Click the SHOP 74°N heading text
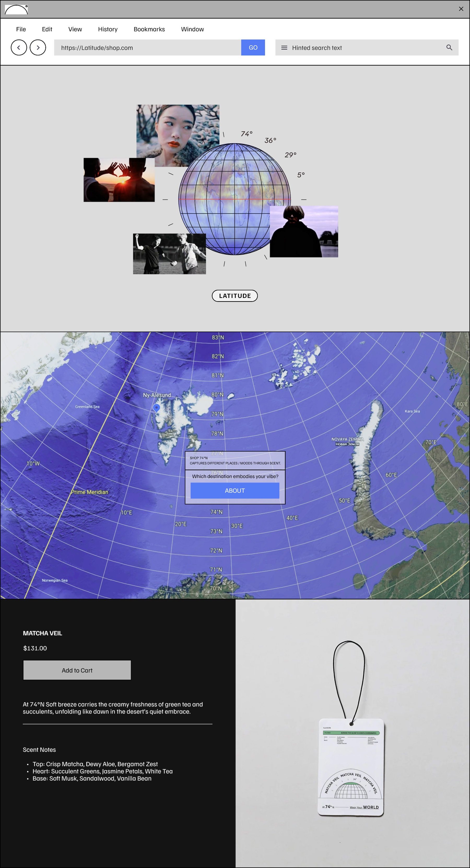This screenshot has height=868, width=470. tap(198, 458)
